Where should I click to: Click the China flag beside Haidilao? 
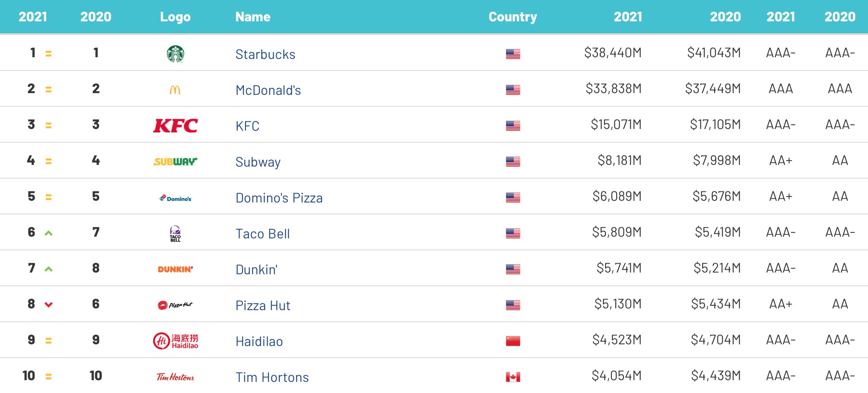[513, 341]
